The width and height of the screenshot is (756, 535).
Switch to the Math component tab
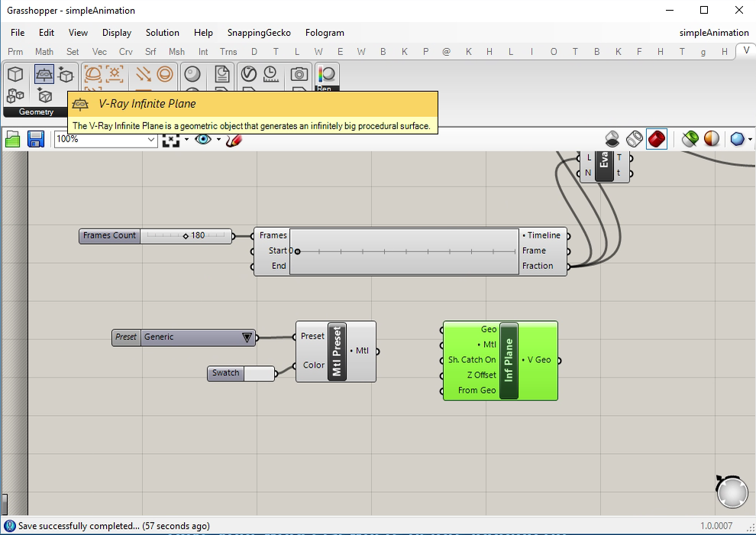pyautogui.click(x=44, y=52)
